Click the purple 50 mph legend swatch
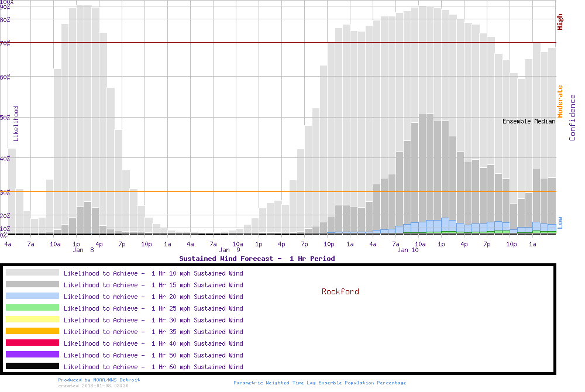This screenshot has height=392, width=585. coord(32,355)
